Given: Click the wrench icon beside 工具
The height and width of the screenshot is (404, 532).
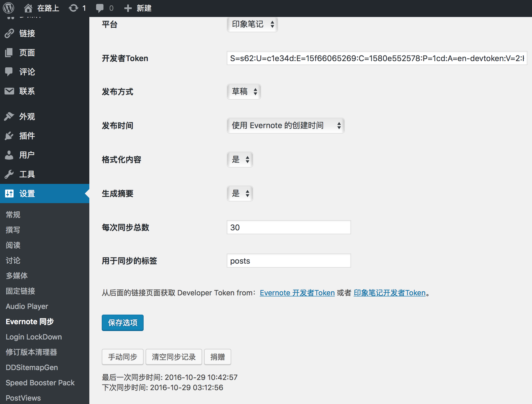Looking at the screenshot, I should (x=9, y=174).
